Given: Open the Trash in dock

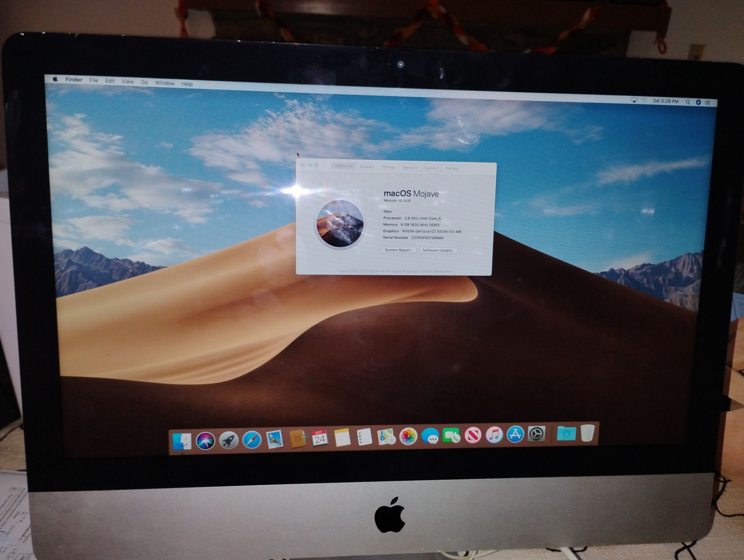Looking at the screenshot, I should (x=588, y=433).
